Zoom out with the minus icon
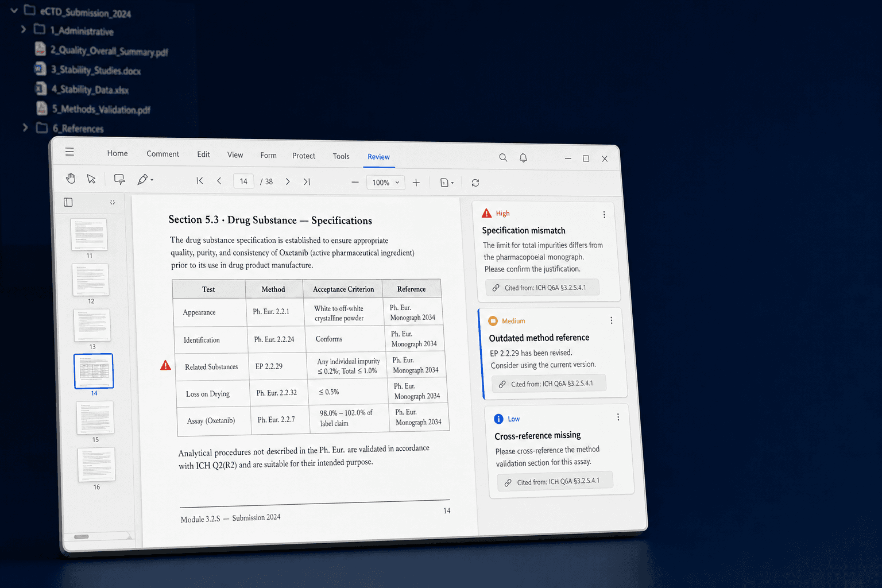 (355, 182)
